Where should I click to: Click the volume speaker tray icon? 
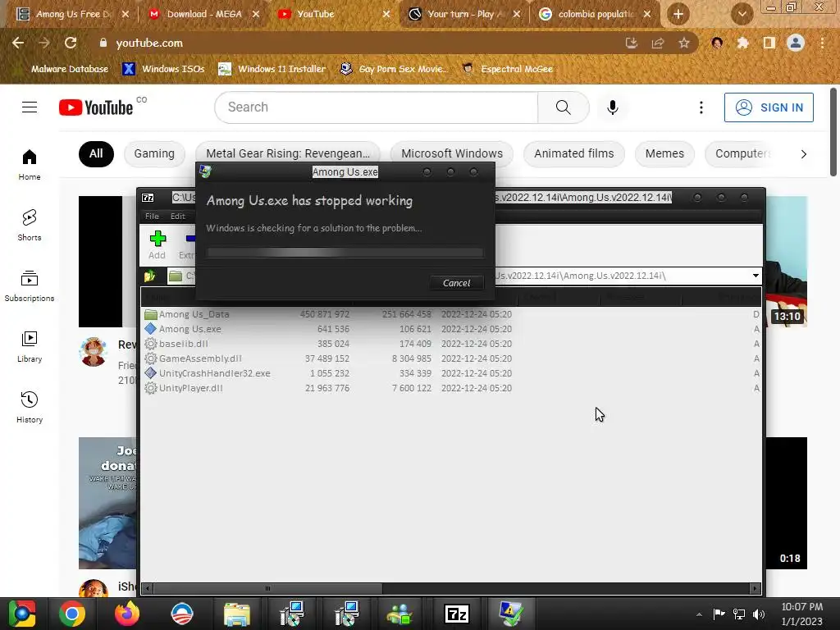[759, 614]
